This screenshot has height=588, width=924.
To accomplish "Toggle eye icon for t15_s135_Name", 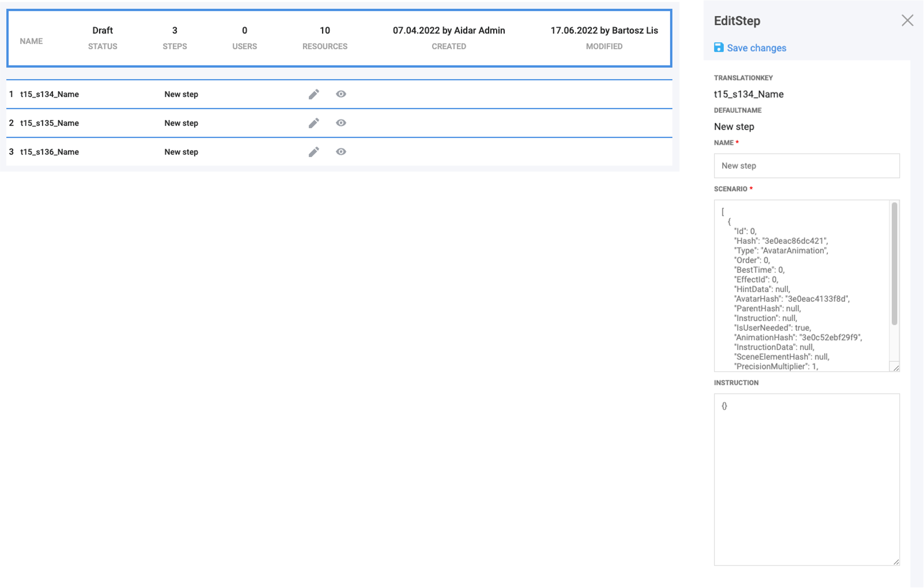I will (x=341, y=123).
